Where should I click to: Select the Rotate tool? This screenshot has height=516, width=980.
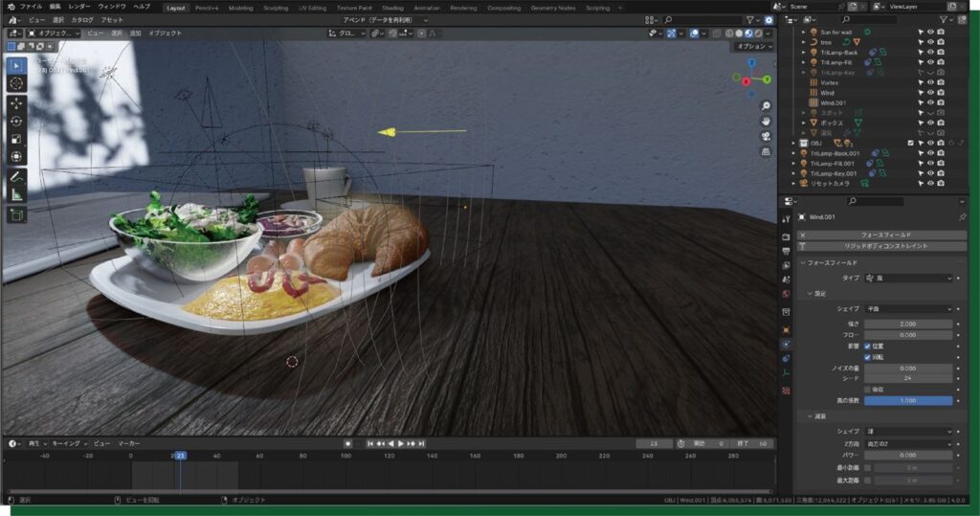pos(17,121)
